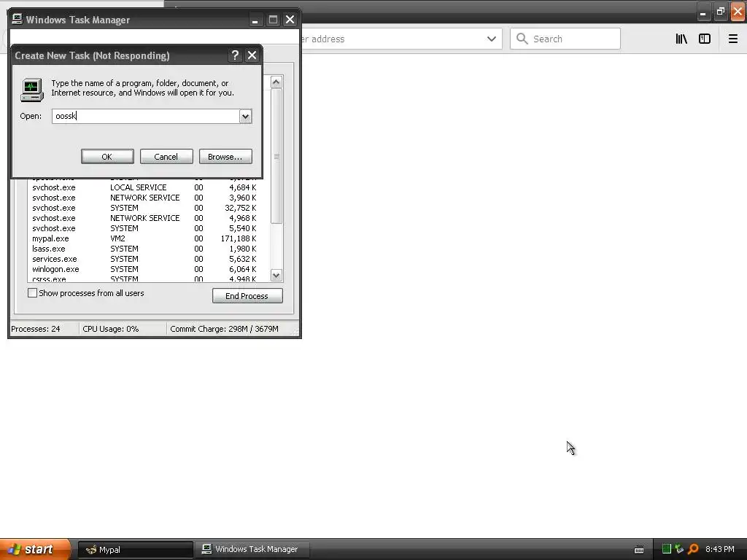Check the clock showing 8:43 PM

(x=720, y=550)
